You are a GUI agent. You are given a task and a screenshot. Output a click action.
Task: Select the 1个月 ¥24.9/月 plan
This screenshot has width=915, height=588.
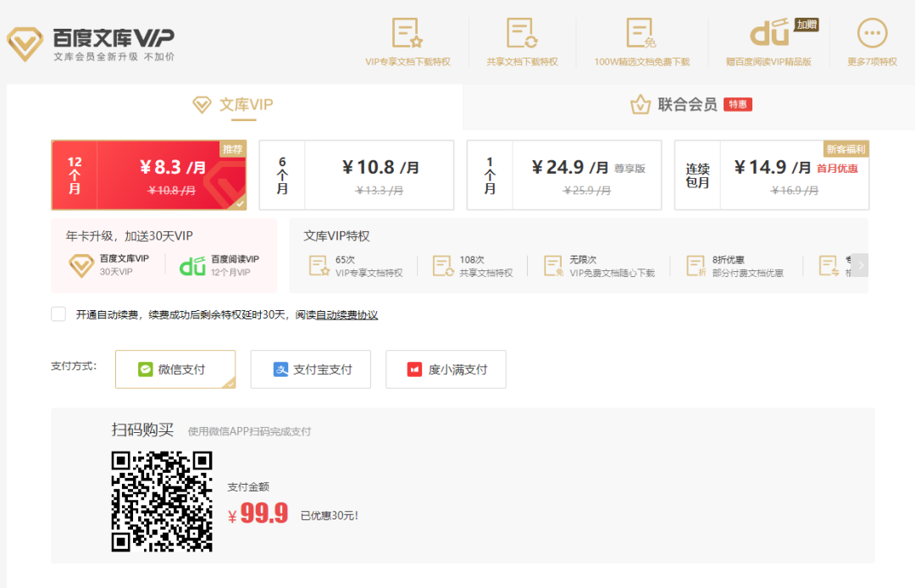click(x=564, y=175)
